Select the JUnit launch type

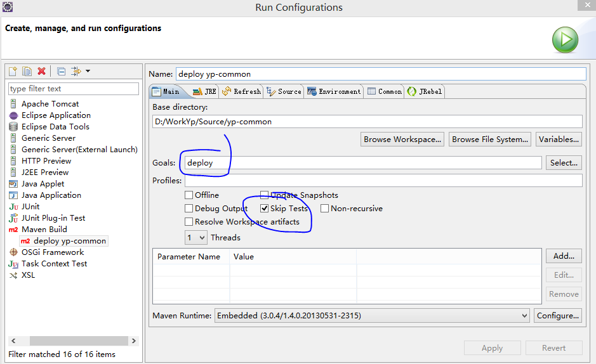(x=30, y=207)
